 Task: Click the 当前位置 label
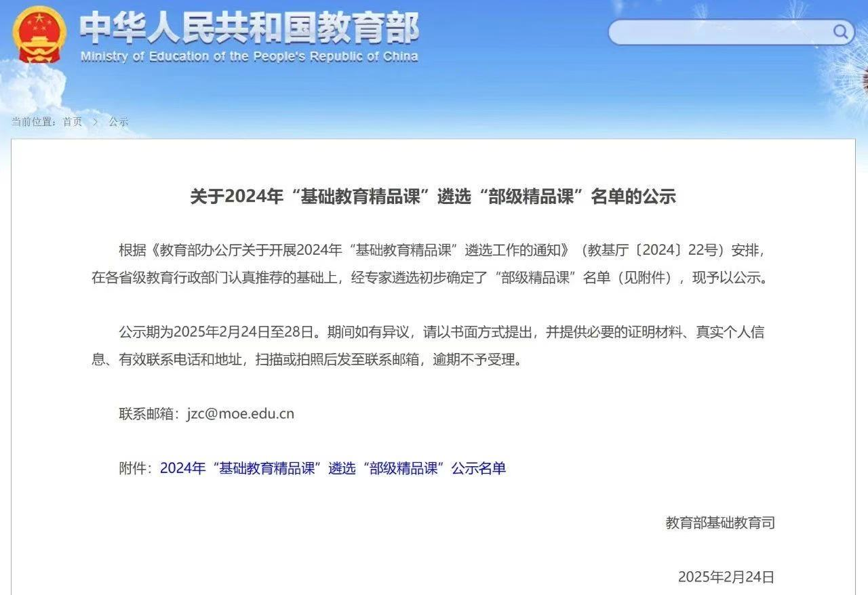coord(34,122)
